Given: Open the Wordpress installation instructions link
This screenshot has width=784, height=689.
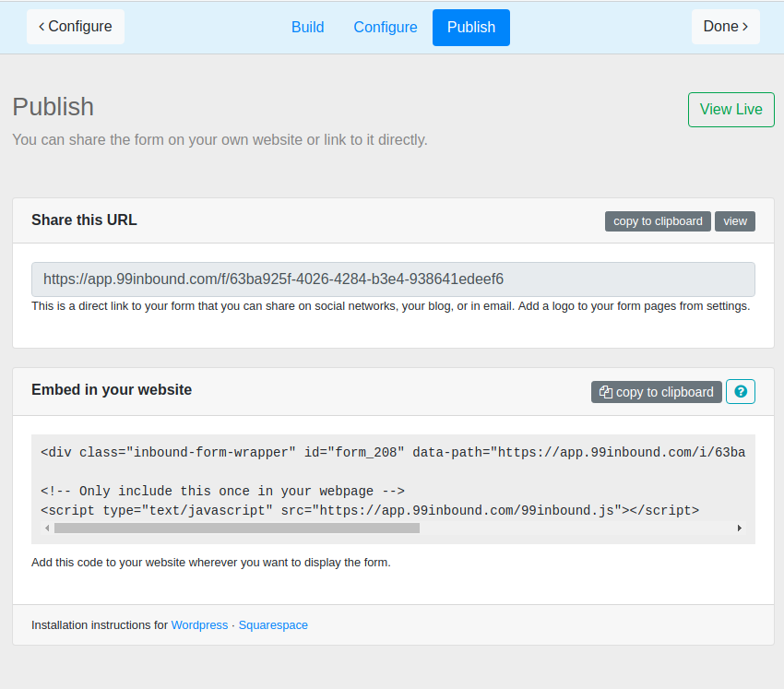Looking at the screenshot, I should [x=199, y=625].
